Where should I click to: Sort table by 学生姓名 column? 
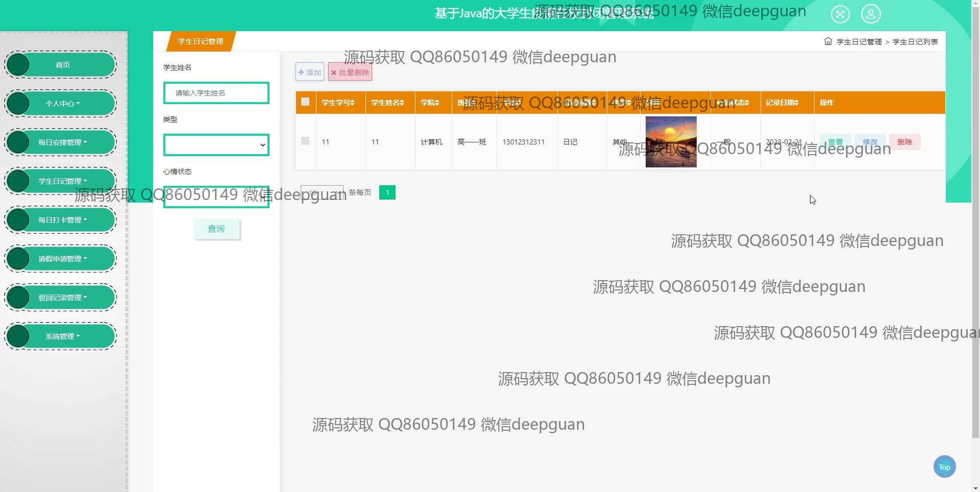[387, 103]
